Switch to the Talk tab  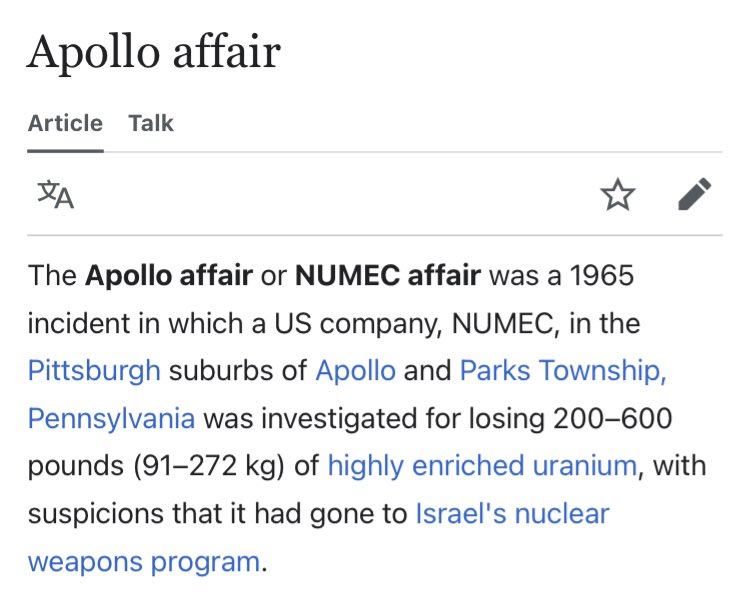coord(151,123)
